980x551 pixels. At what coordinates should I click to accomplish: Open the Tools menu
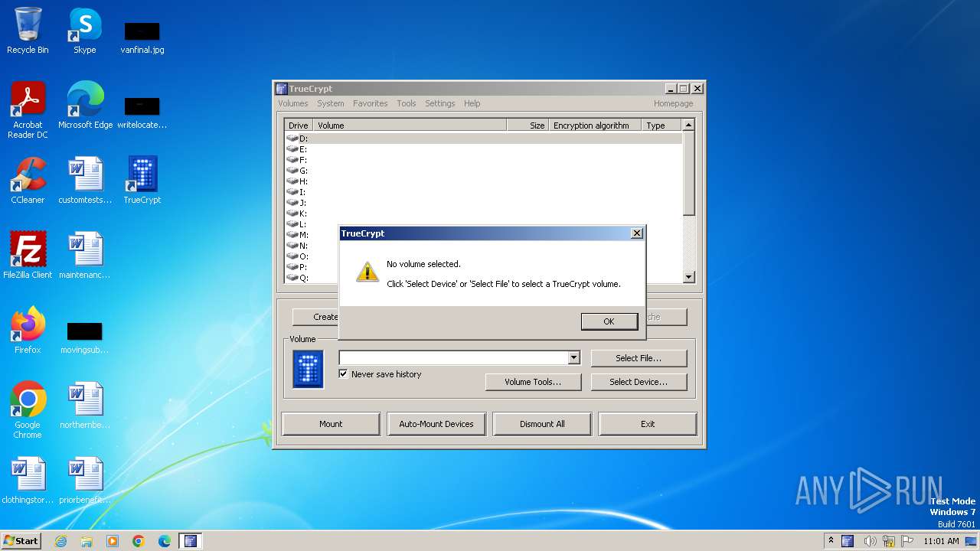click(406, 103)
